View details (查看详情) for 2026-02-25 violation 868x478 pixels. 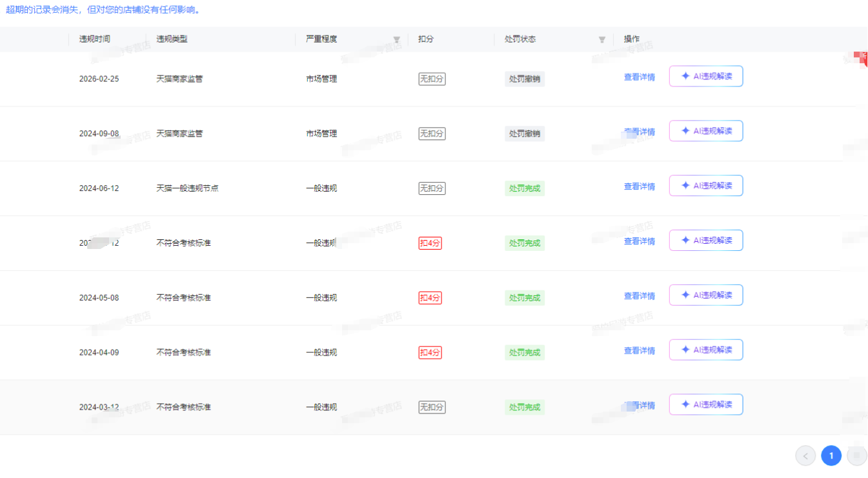(639, 77)
